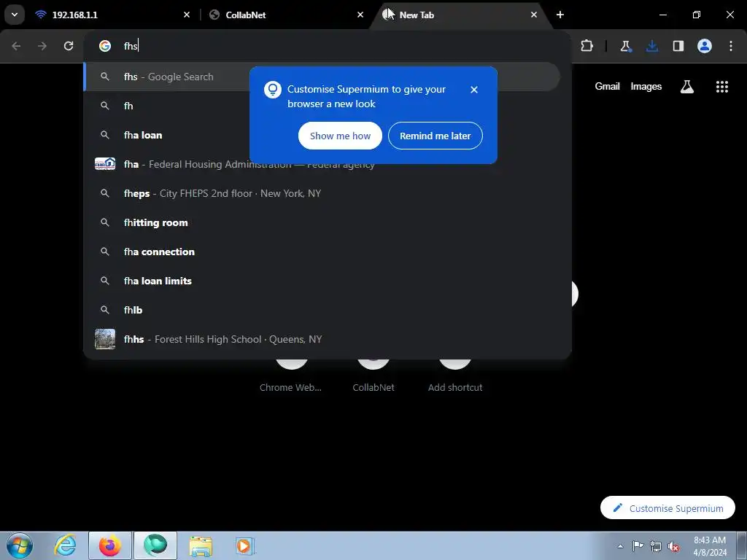
Task: Select the Forest Hills High School suggestion
Action: [x=322, y=339]
